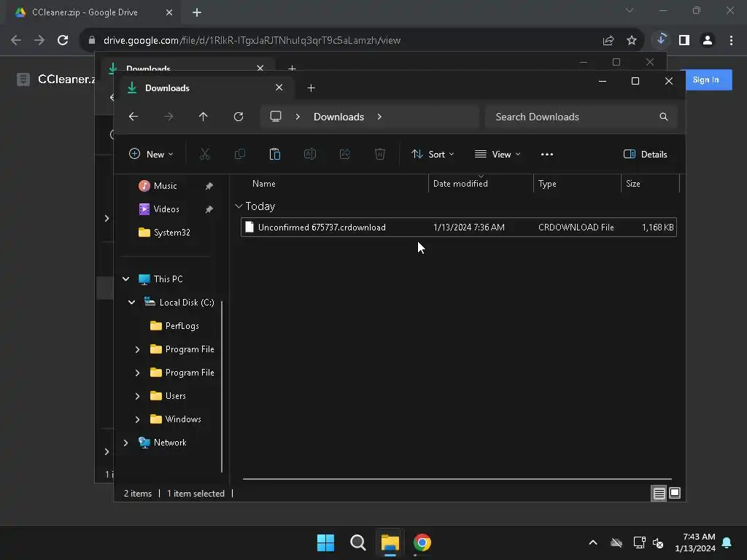
Task: Sort by Name column header
Action: 263,184
